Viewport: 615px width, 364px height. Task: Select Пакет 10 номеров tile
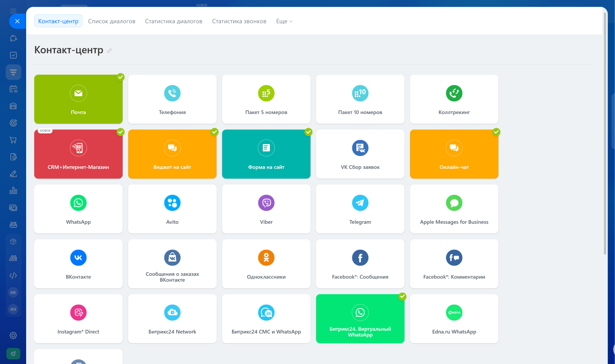coord(360,99)
